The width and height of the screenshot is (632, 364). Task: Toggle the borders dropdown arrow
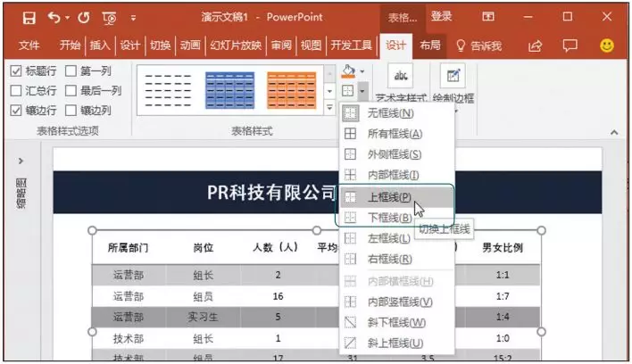click(362, 91)
